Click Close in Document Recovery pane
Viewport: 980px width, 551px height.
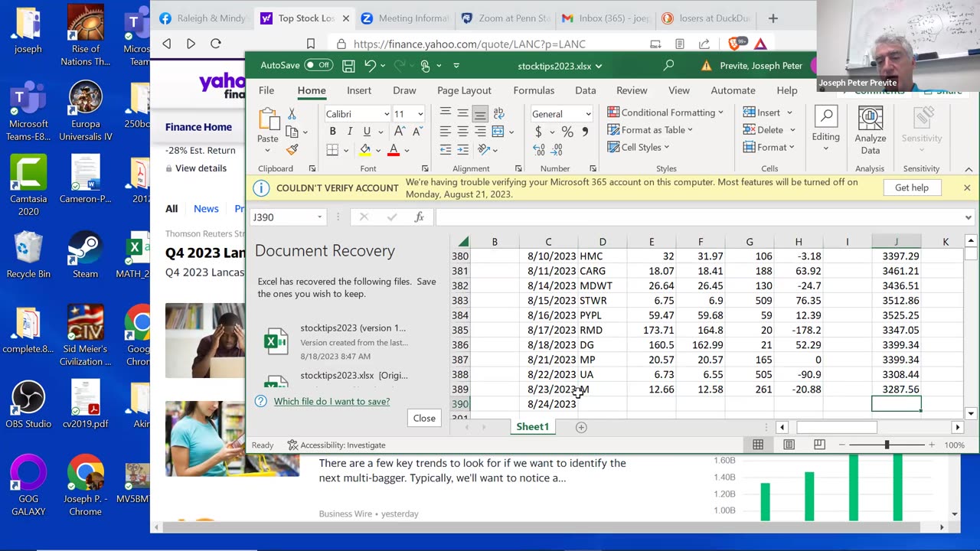tap(424, 419)
